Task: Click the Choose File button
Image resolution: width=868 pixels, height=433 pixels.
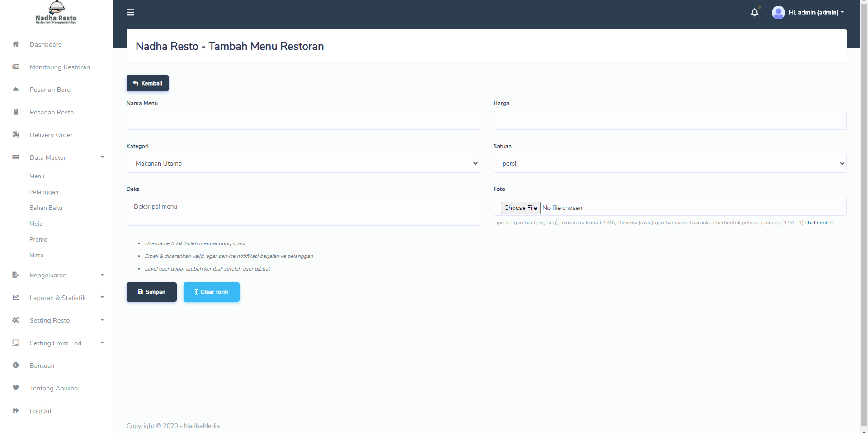Action: [520, 208]
